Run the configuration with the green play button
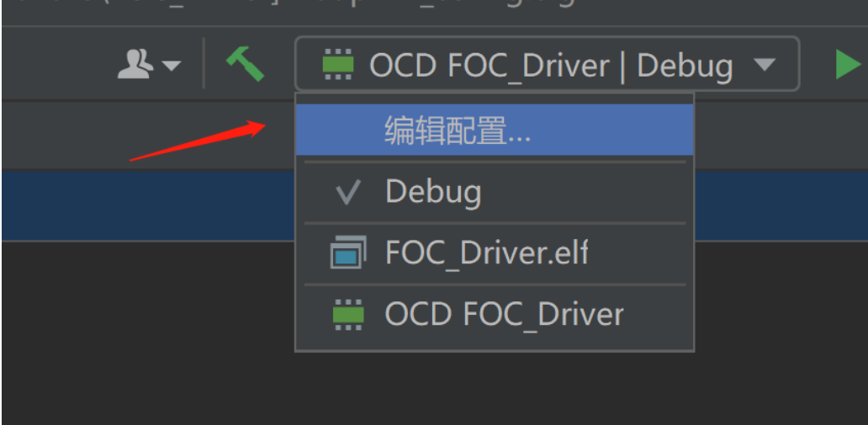Image resolution: width=868 pixels, height=425 pixels. pyautogui.click(x=848, y=65)
